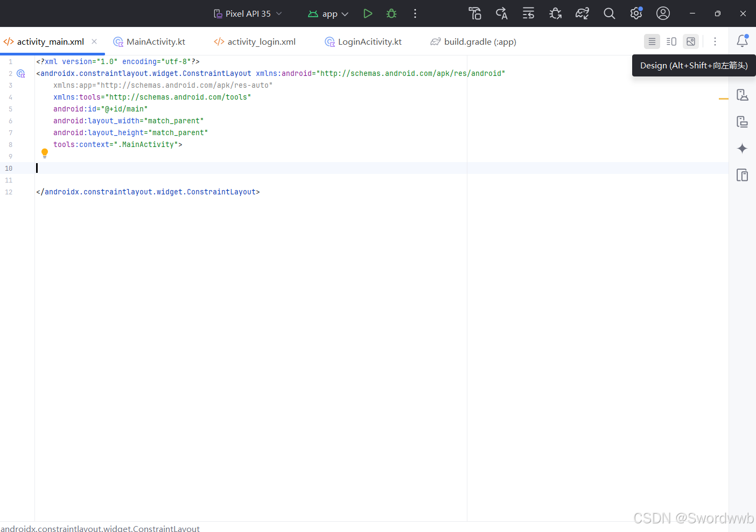Click the Build project hammer icon

click(x=474, y=13)
